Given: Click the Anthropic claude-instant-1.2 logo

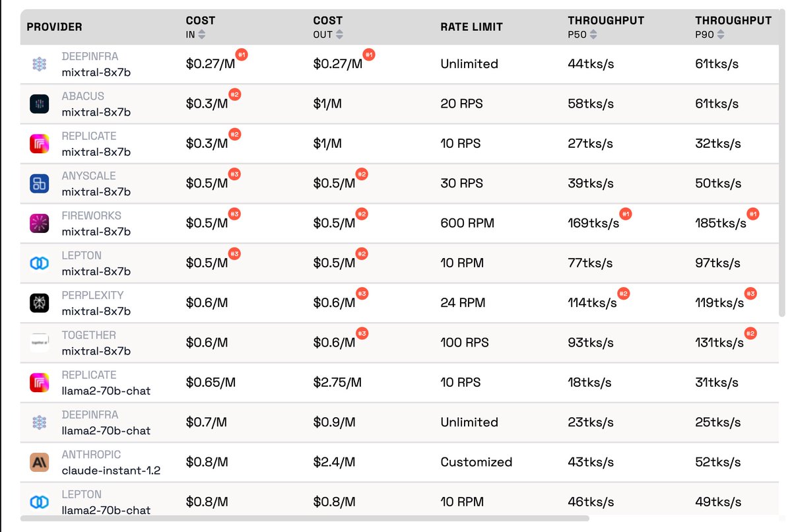Looking at the screenshot, I should [x=40, y=462].
